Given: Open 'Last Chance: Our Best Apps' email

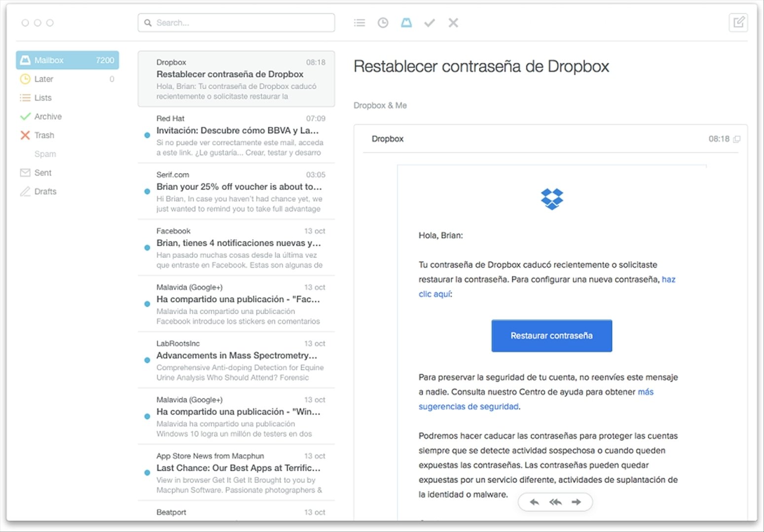Looking at the screenshot, I should pyautogui.click(x=236, y=472).
